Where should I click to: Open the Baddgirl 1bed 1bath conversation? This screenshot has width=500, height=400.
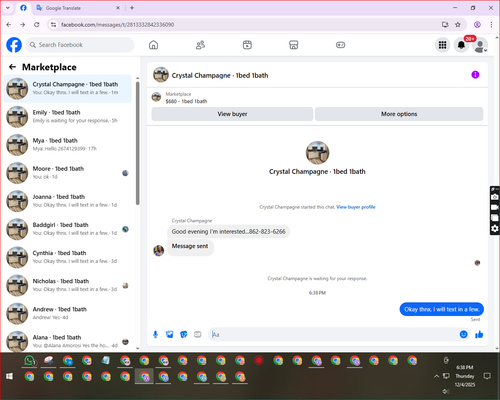coord(68,229)
